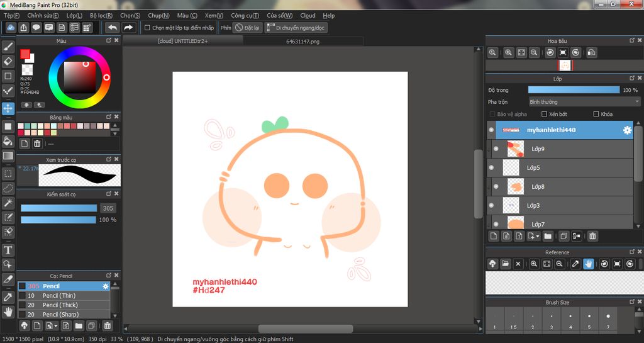Pop out the Màu color panel
Screen dimensions: 644x343
click(109, 40)
